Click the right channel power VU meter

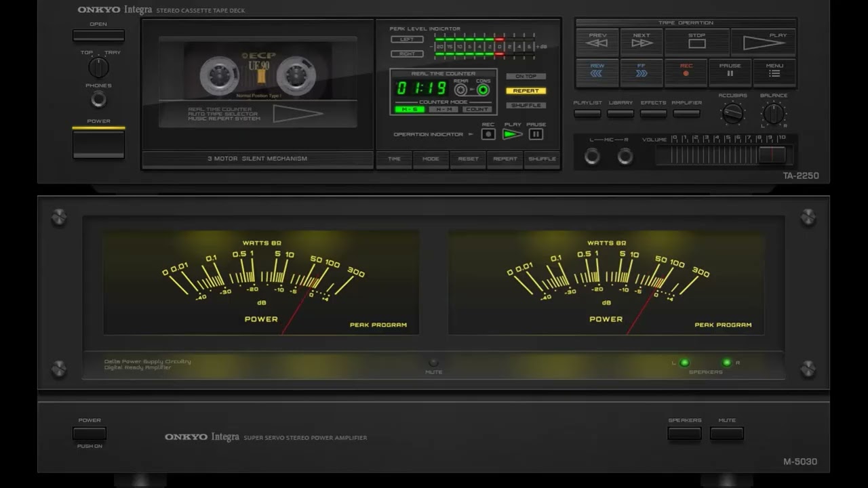(x=606, y=282)
